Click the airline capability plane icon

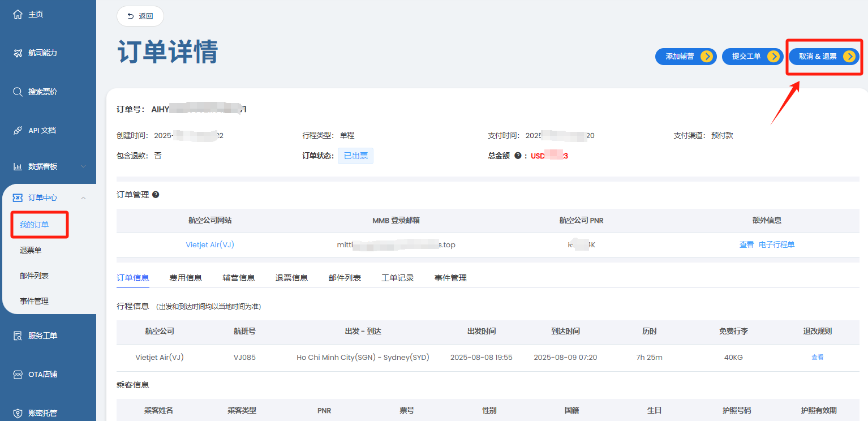coord(18,53)
